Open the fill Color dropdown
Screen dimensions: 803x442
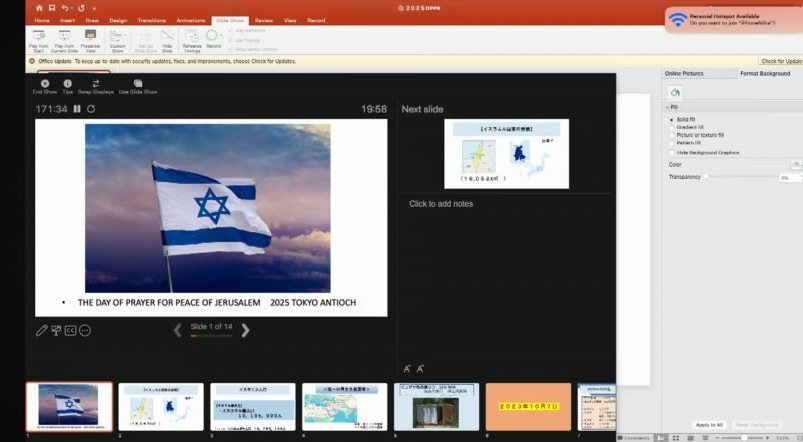point(795,164)
